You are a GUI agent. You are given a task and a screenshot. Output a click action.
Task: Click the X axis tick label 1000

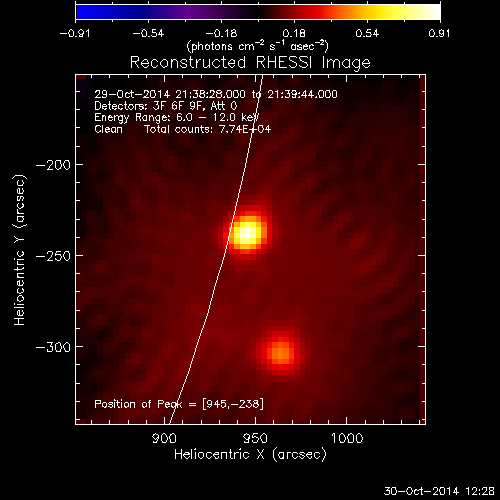click(347, 438)
